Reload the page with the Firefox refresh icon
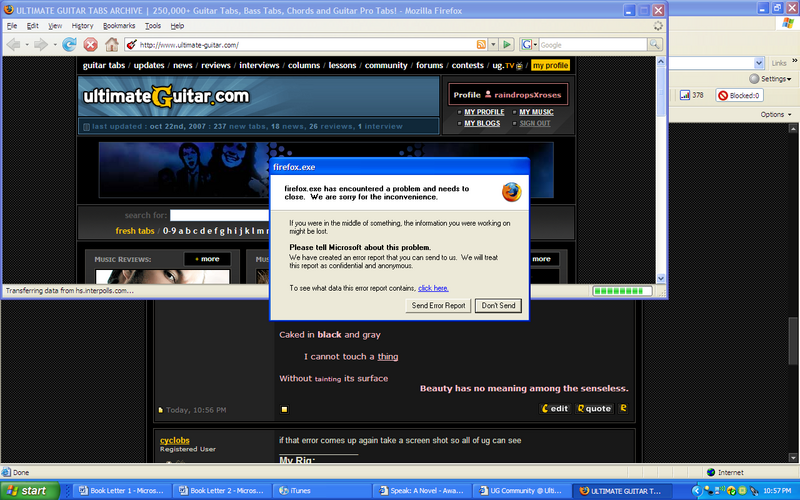The height and width of the screenshot is (500, 800). coord(69,45)
